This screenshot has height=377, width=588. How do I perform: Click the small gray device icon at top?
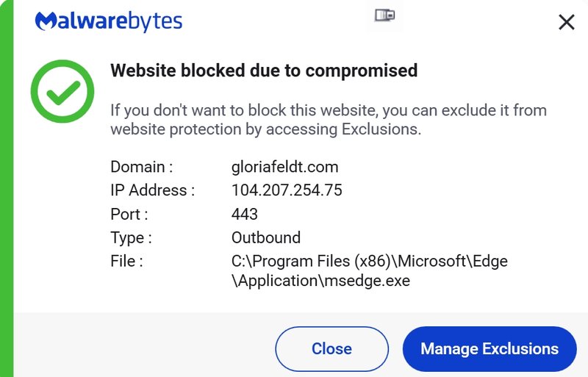pyautogui.click(x=384, y=15)
